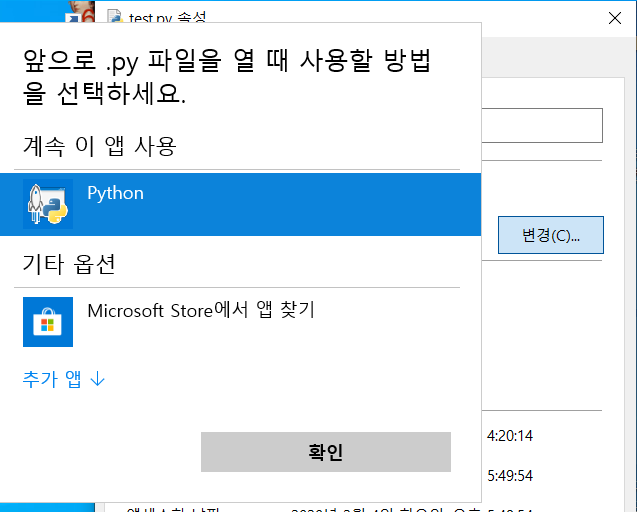This screenshot has height=512, width=637.
Task: Click the '기타 옵션' heading text
Action: pyautogui.click(x=69, y=264)
